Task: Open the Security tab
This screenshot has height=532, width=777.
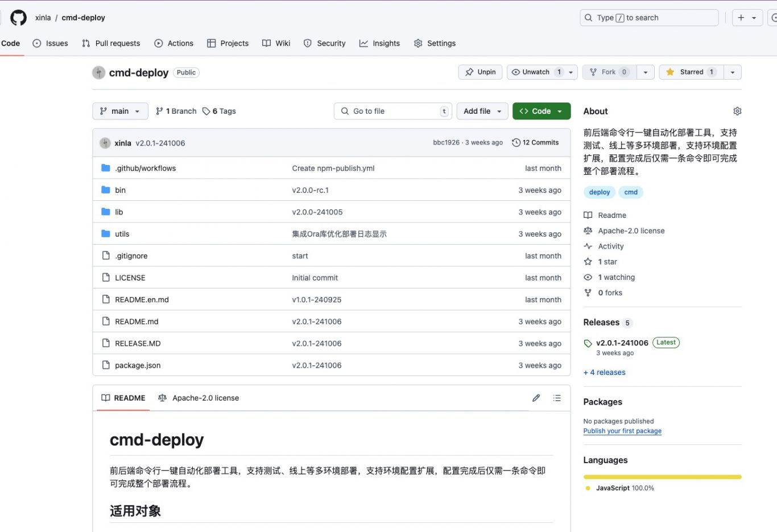Action: [324, 43]
